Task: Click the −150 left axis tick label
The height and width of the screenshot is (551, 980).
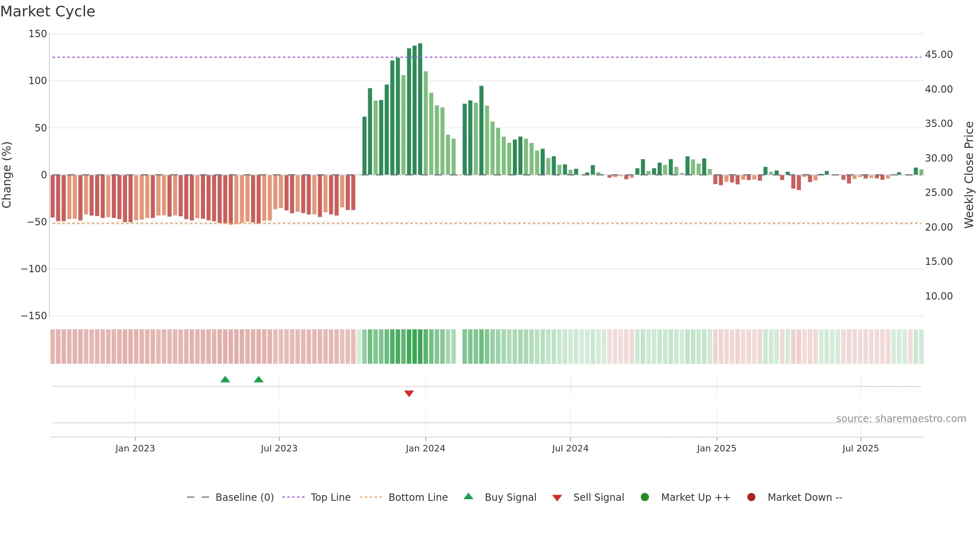Action: 34,316
